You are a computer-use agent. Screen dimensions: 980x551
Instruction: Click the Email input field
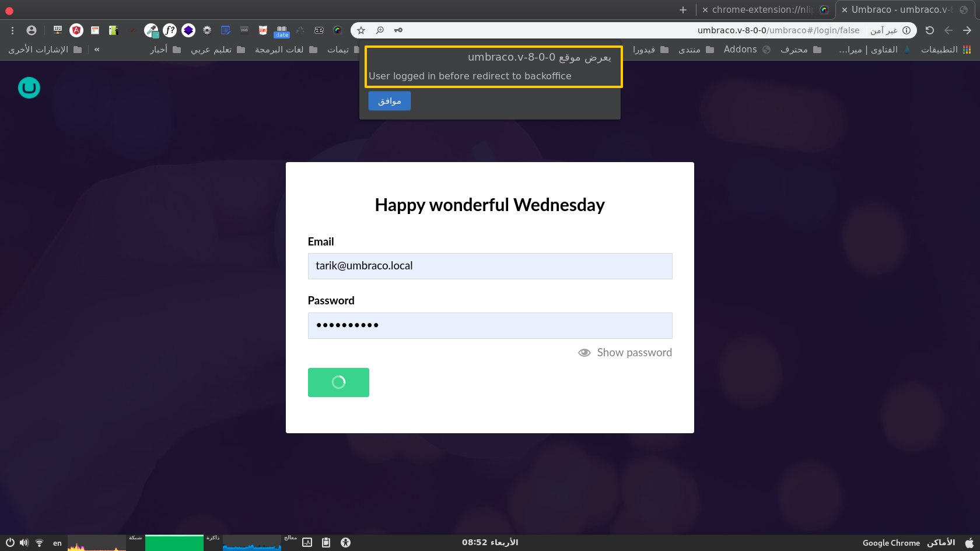coord(490,266)
